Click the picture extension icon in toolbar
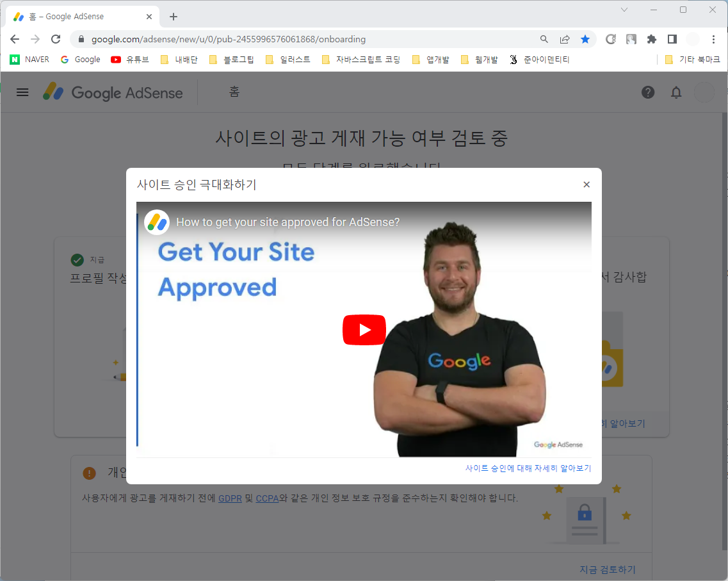This screenshot has width=728, height=581. [x=631, y=39]
